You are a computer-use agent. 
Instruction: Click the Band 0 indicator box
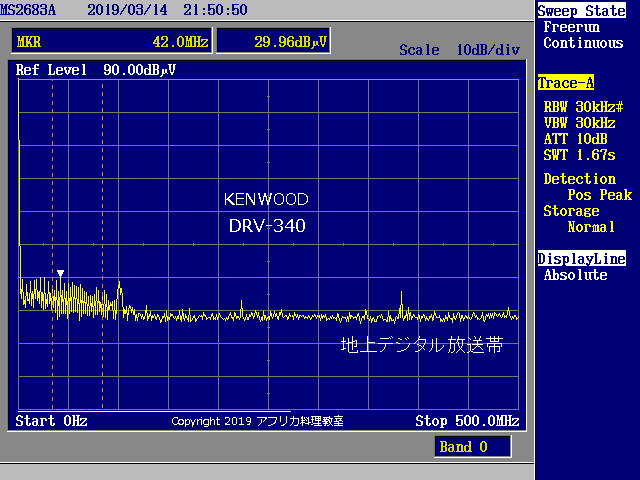click(473, 447)
